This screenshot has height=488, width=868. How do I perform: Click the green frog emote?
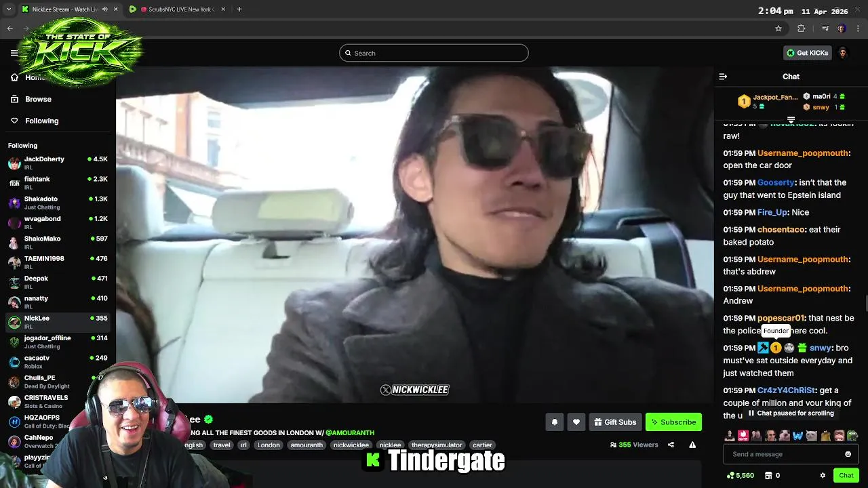(852, 436)
